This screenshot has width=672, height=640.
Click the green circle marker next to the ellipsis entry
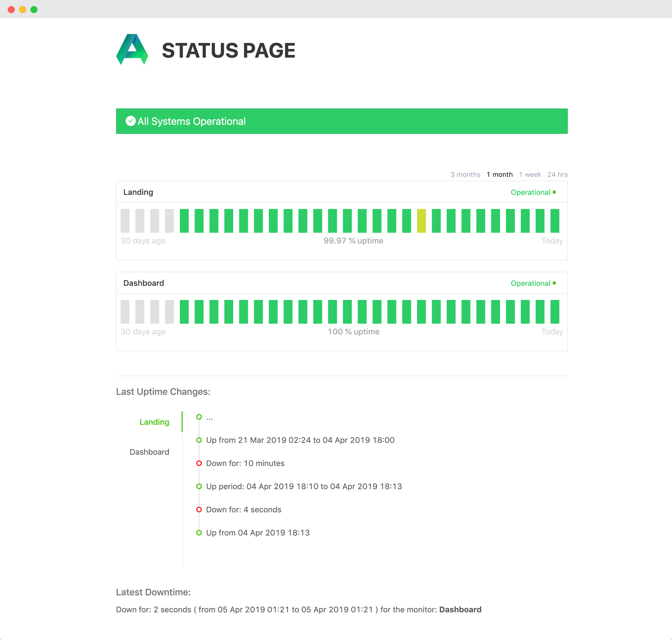[x=199, y=417]
